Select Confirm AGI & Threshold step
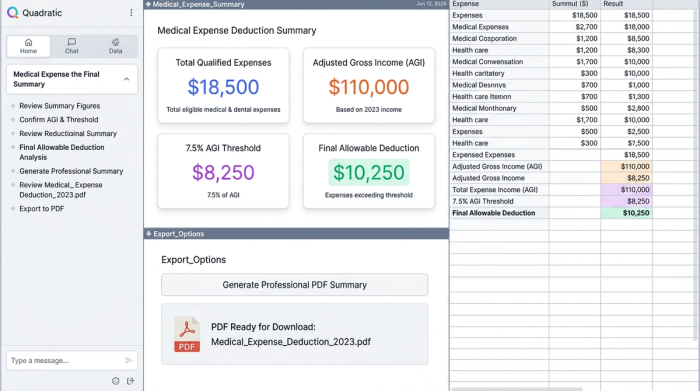Screen dimensions: 700x391 [58, 120]
